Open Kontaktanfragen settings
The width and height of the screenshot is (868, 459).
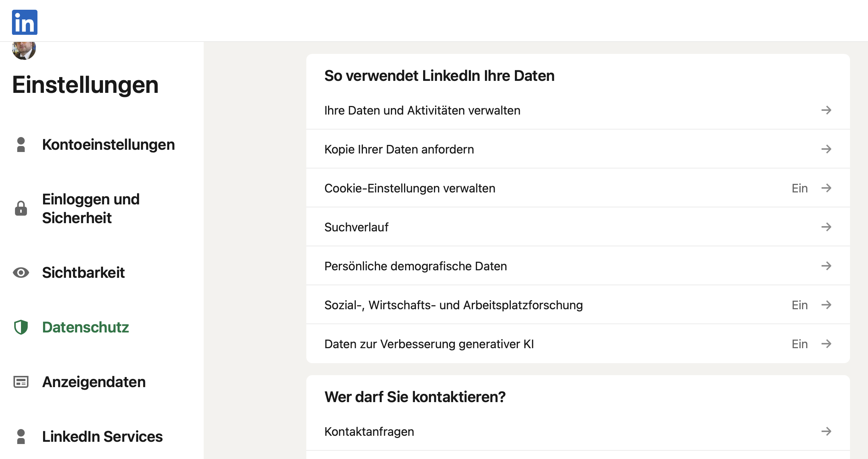[369, 432]
